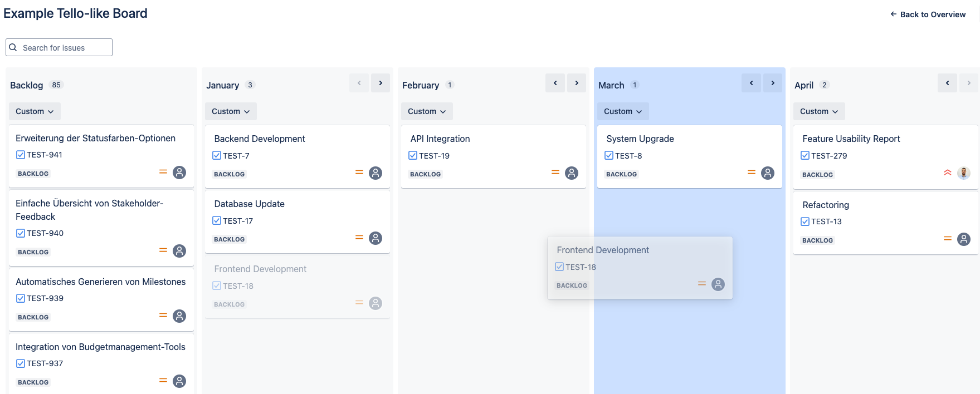
Task: Click the photo avatar on the TEST-279 card
Action: tap(964, 173)
